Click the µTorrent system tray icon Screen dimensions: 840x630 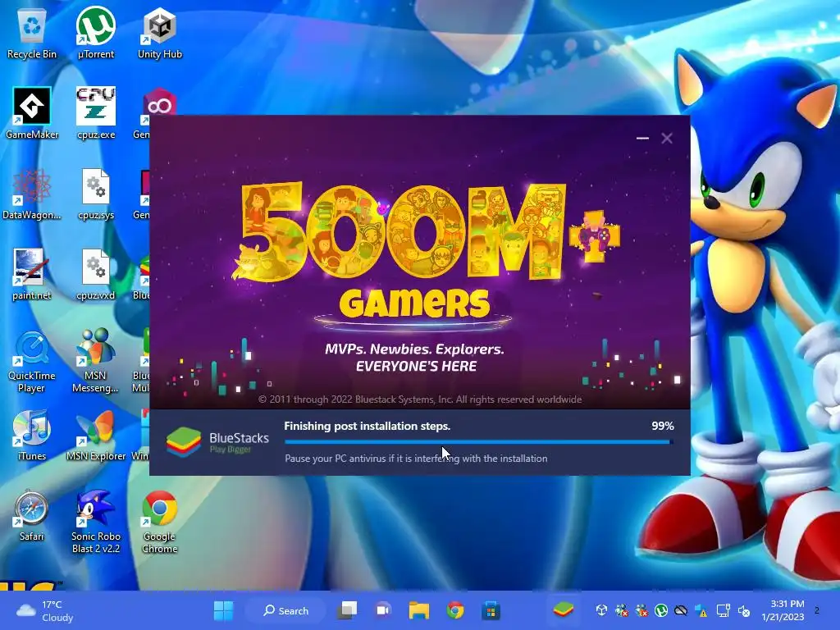pos(662,610)
